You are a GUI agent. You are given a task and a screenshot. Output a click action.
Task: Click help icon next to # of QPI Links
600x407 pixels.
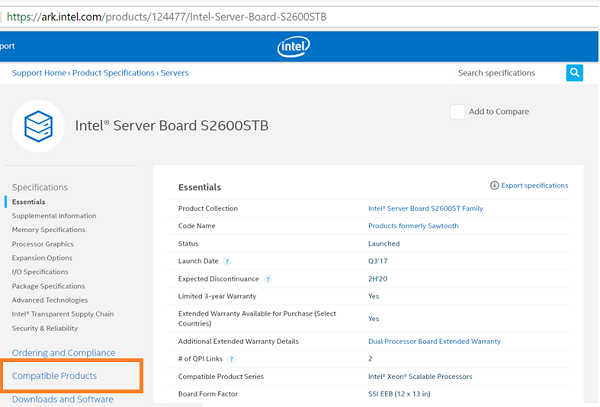pyautogui.click(x=232, y=358)
